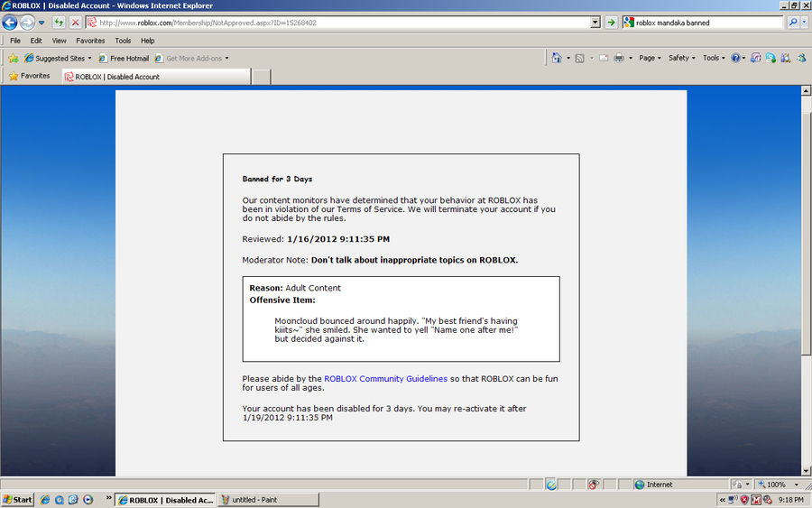Click the search magnifier button
Image resolution: width=812 pixels, height=508 pixels.
click(x=793, y=23)
